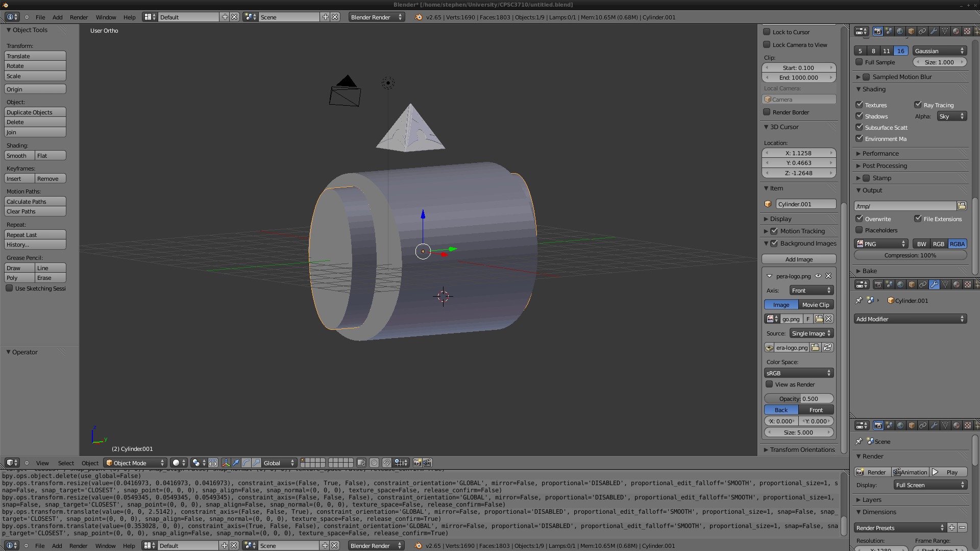The width and height of the screenshot is (980, 551).
Task: Click output folder browse icon next to /tmp/
Action: 962,206
